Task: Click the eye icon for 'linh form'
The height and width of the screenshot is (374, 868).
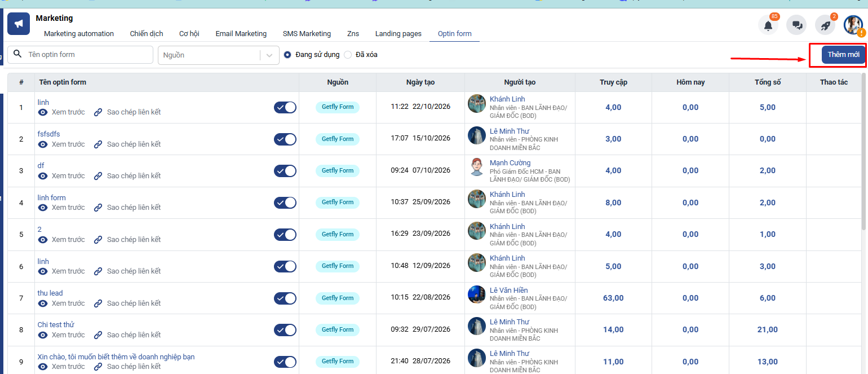Action: coord(42,208)
